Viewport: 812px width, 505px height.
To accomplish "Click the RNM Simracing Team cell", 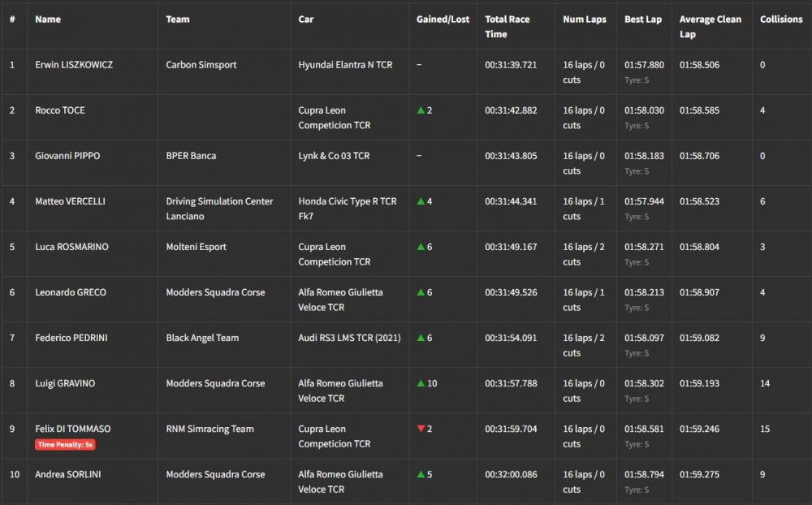I will [209, 429].
